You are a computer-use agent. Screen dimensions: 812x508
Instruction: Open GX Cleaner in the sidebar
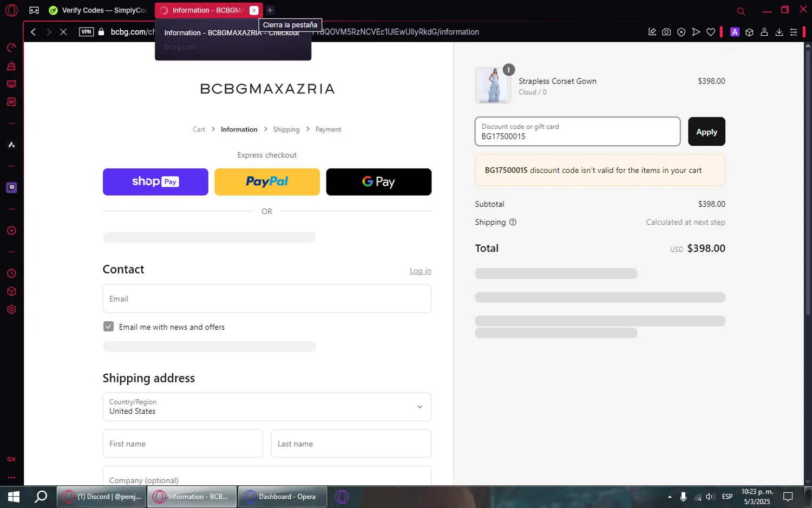[x=11, y=66]
